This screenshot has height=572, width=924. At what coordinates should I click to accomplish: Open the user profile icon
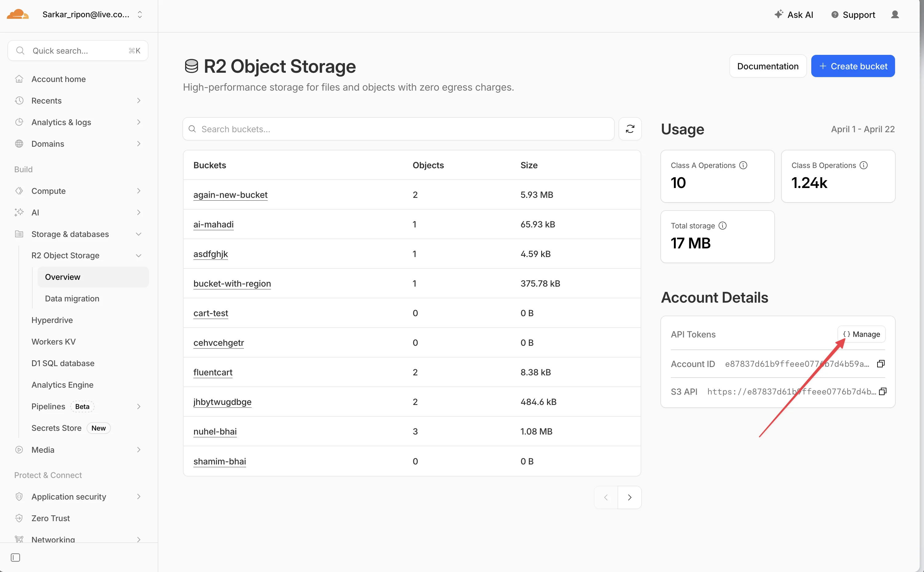coord(895,14)
